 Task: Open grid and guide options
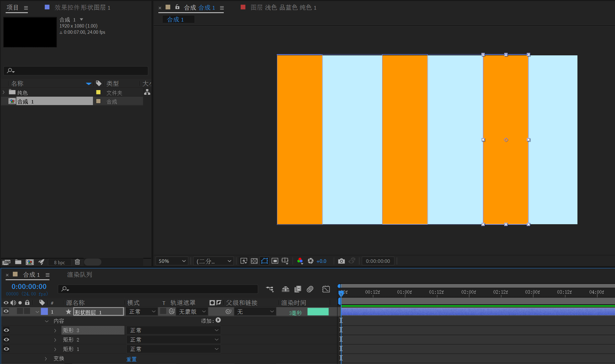pyautogui.click(x=285, y=261)
